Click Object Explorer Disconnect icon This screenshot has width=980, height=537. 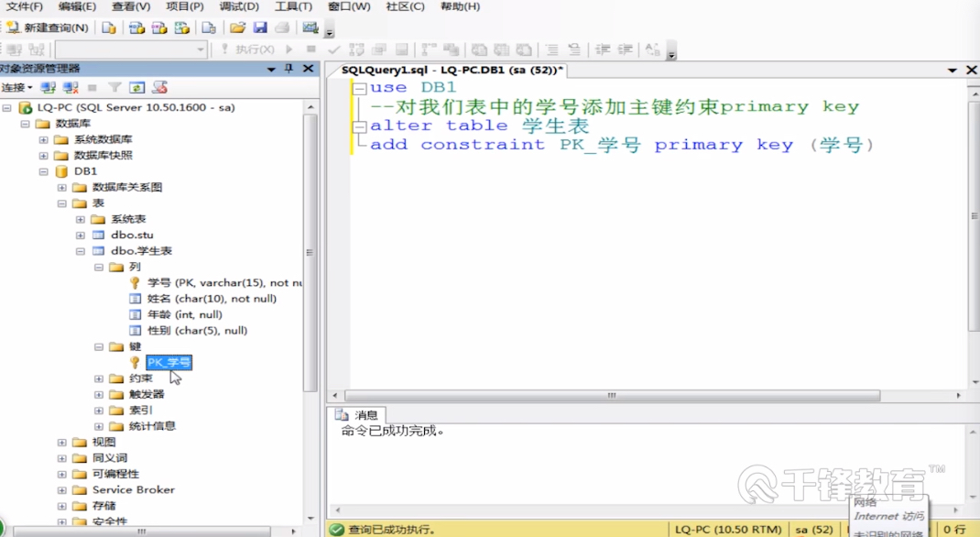pyautogui.click(x=71, y=88)
